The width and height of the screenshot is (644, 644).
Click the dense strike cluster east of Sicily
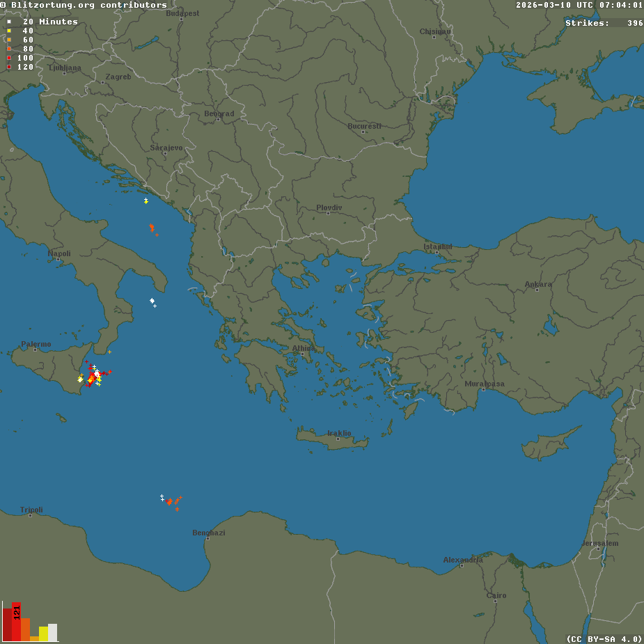[93, 376]
